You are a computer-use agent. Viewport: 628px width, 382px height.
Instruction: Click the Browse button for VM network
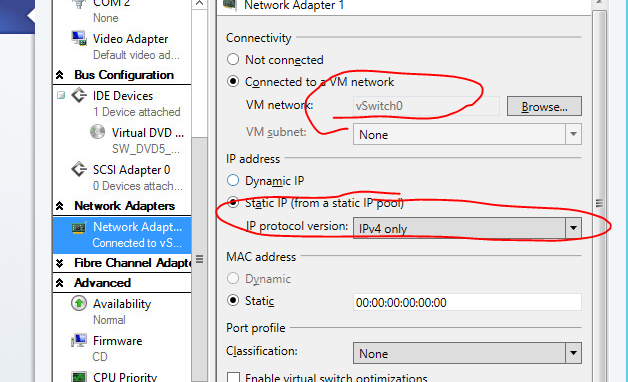544,106
